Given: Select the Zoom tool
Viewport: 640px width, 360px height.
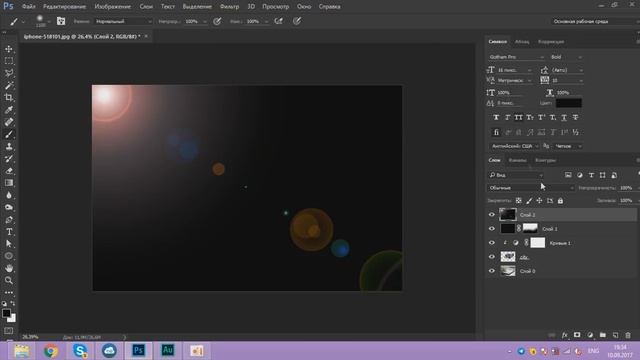Looking at the screenshot, I should (9, 280).
